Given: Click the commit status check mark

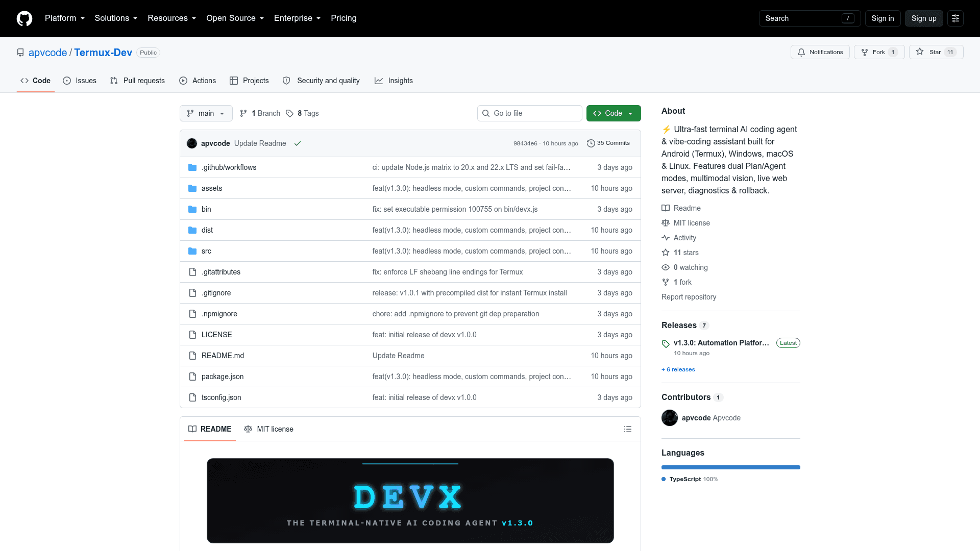Looking at the screenshot, I should tap(298, 143).
